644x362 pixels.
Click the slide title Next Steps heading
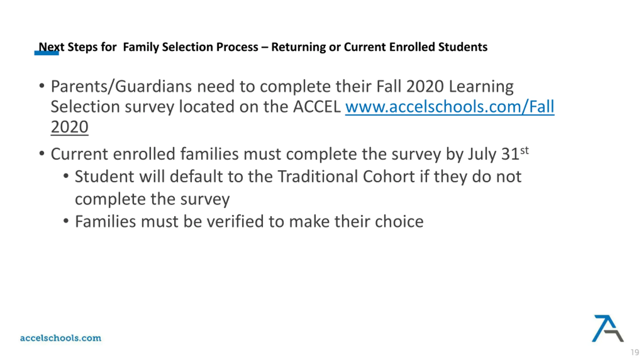click(263, 47)
